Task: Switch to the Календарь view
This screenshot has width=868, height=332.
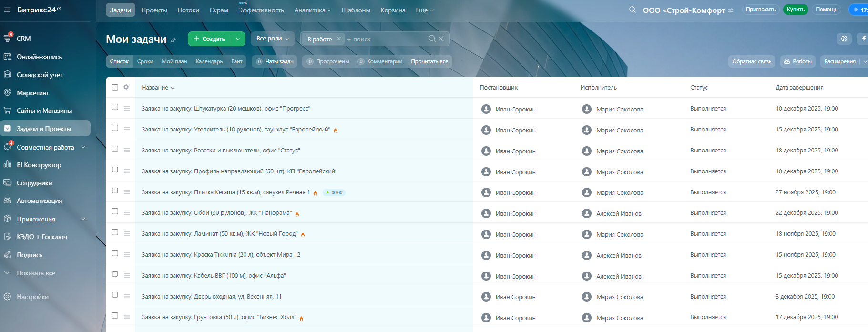Action: (x=209, y=61)
